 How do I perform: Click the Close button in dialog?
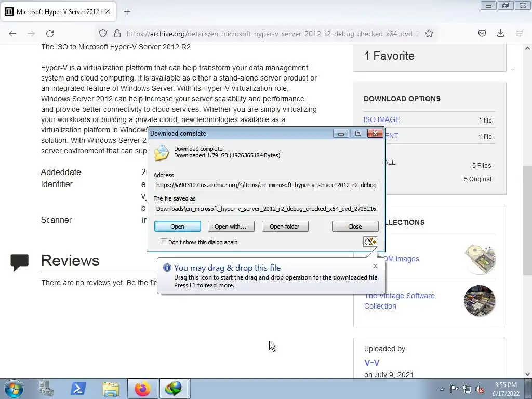pos(355,227)
